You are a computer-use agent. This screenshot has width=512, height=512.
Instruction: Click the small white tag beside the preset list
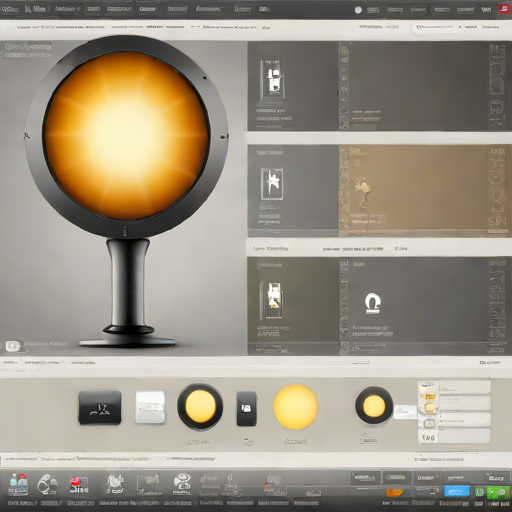click(405, 412)
